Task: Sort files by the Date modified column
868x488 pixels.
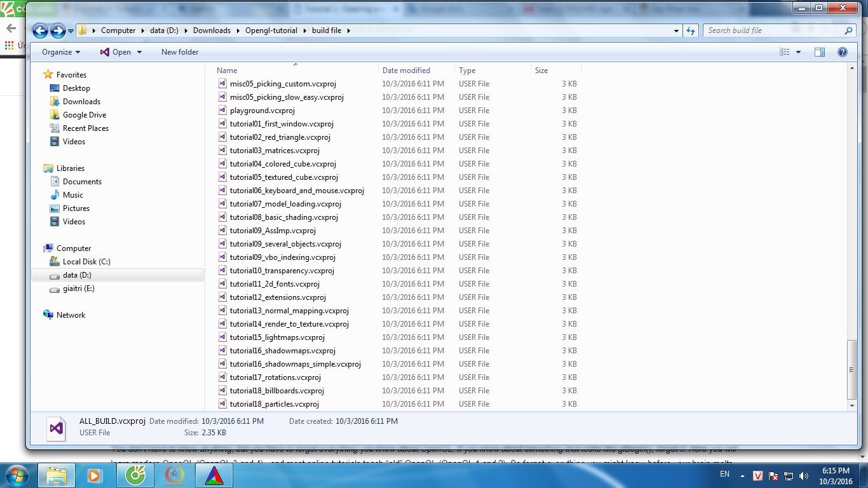Action: pyautogui.click(x=407, y=71)
